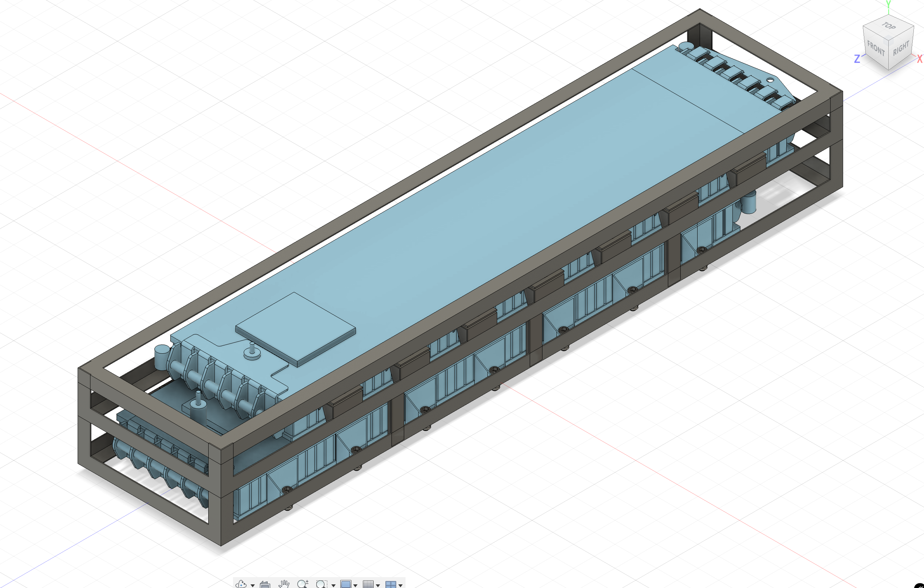Open the Orbit type dropdown arrow
The image size is (924, 588).
tap(253, 585)
